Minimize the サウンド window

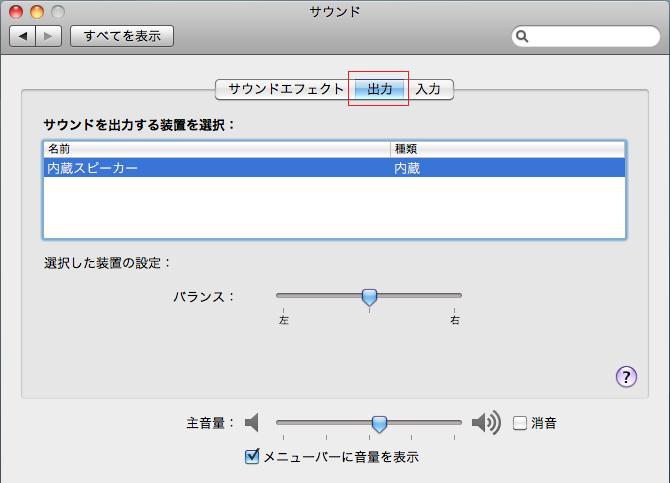[x=37, y=12]
